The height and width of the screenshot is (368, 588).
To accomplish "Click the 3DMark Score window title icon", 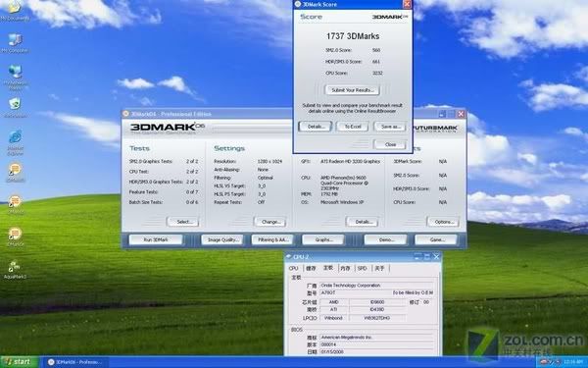I will [298, 4].
